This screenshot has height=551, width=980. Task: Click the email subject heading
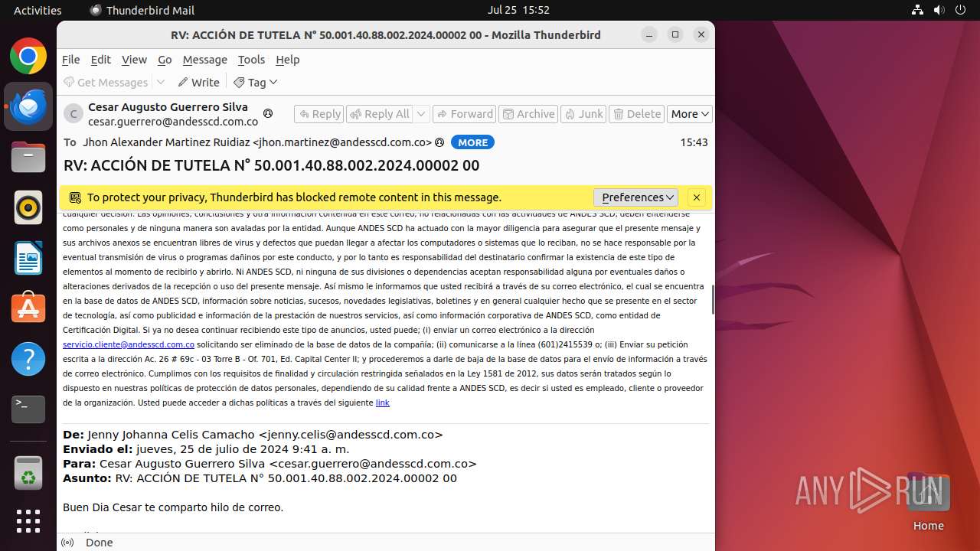click(272, 165)
